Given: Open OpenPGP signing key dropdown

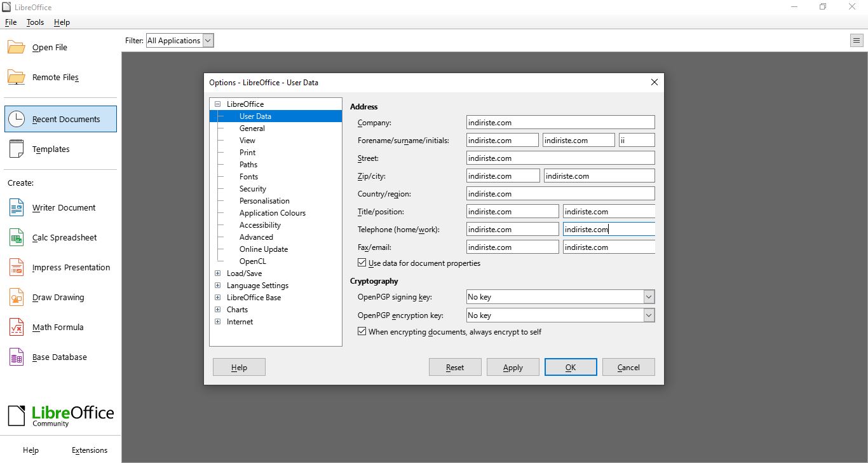Looking at the screenshot, I should click(560, 297).
